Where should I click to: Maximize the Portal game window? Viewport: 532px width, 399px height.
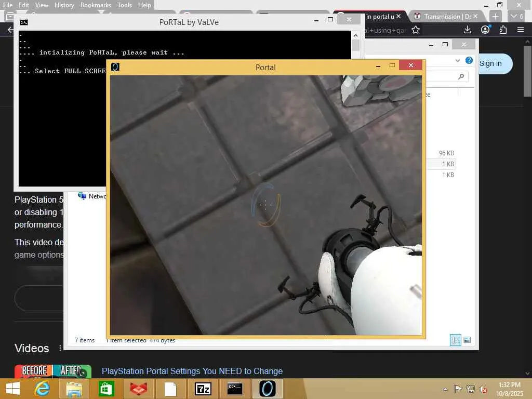(x=392, y=65)
